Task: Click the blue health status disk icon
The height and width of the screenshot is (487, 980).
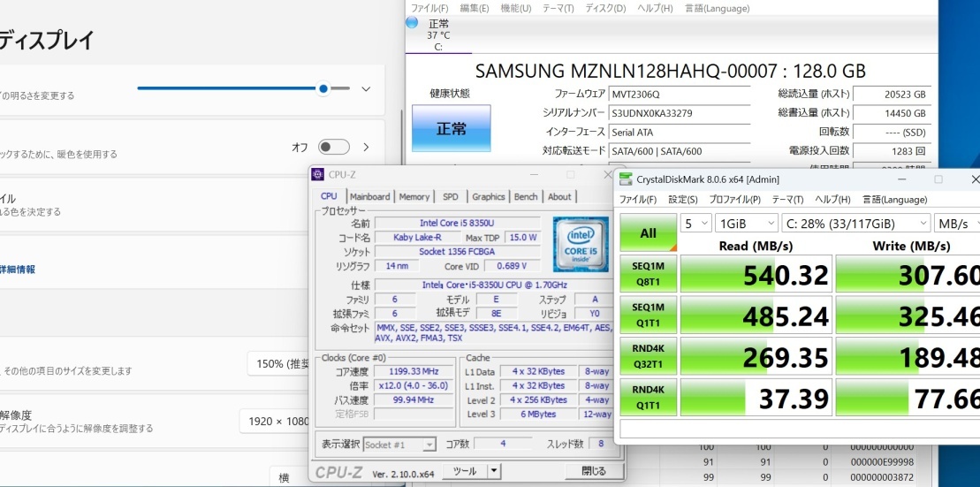Action: (412, 22)
